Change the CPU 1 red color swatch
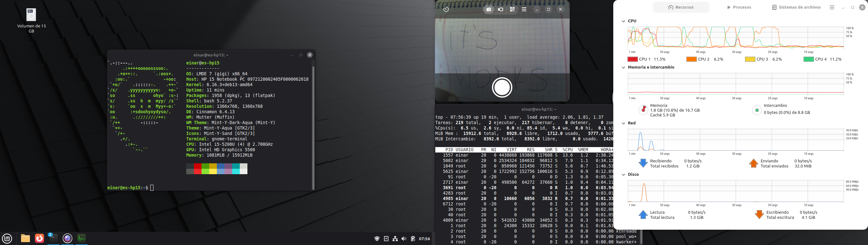The image size is (868, 245). (x=632, y=59)
